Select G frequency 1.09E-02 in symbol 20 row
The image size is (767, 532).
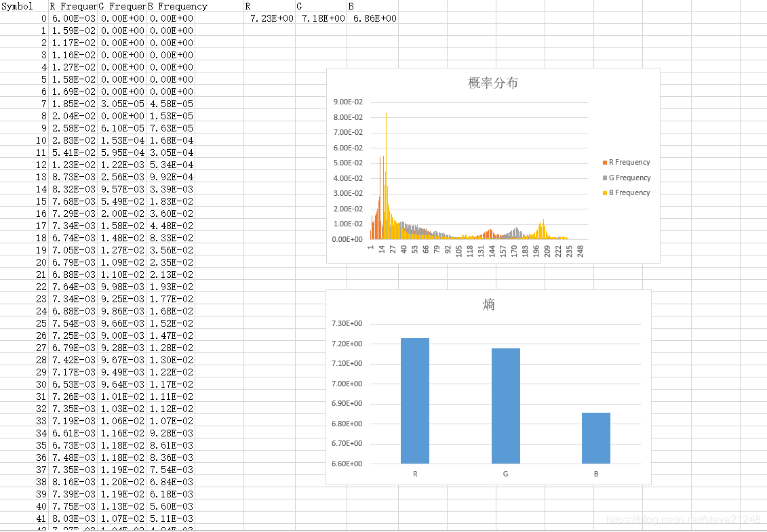[x=122, y=262]
